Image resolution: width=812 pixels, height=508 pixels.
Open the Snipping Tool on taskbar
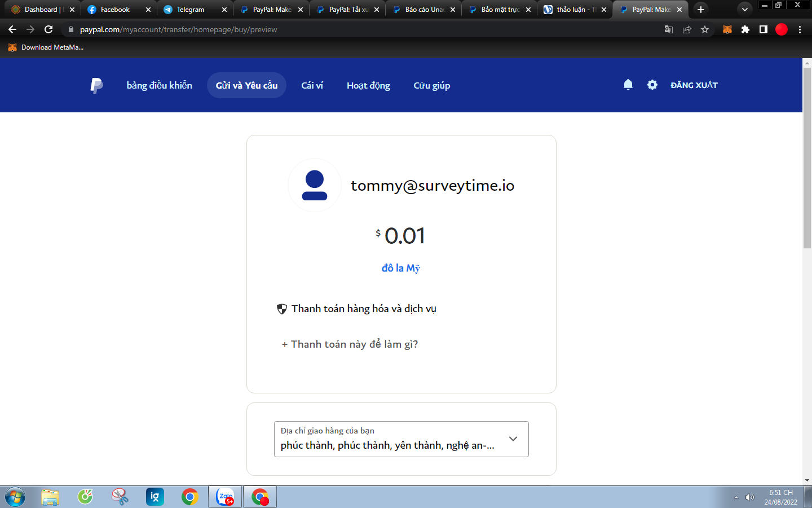click(x=120, y=497)
